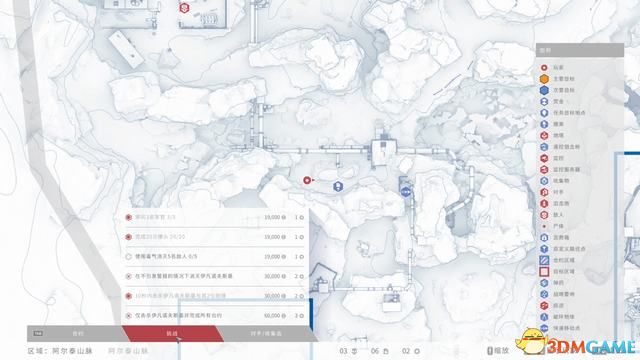Click the 区域: 阿尔泰山脉 region label

tap(60, 351)
